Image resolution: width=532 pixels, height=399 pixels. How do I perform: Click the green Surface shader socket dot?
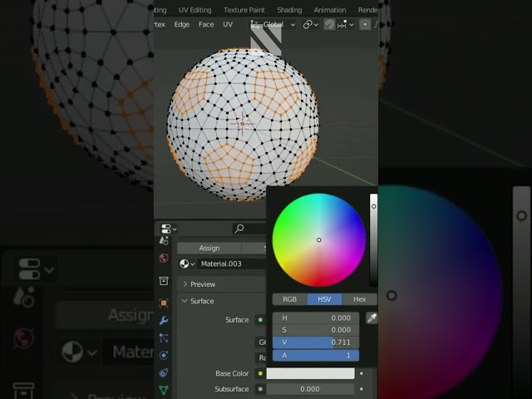click(260, 319)
